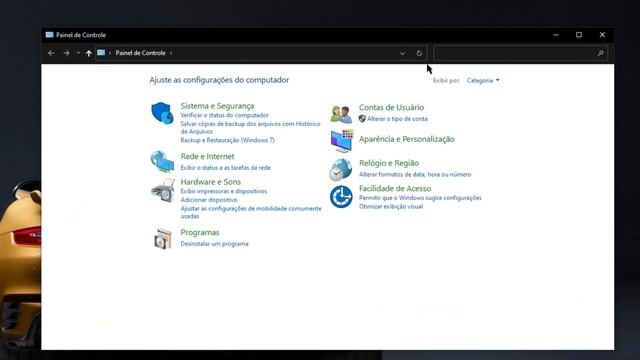Screen dimensions: 640x360
Task: Click Permitir que o Windows sugira configurações
Action: [420, 198]
